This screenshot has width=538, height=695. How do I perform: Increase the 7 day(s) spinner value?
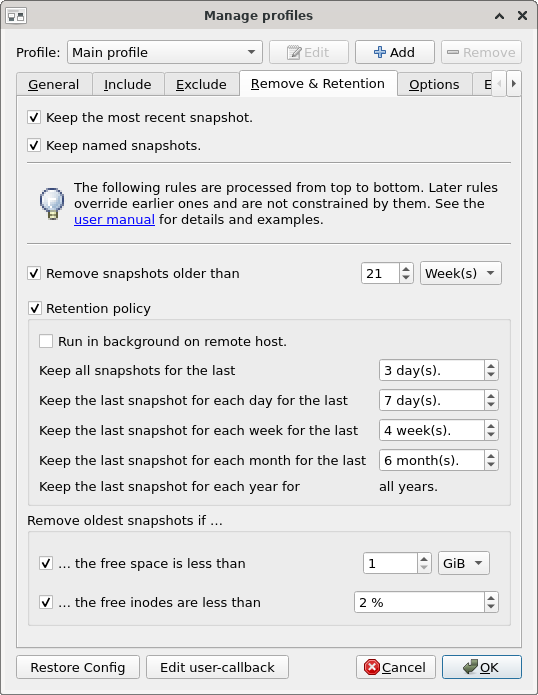[491, 395]
